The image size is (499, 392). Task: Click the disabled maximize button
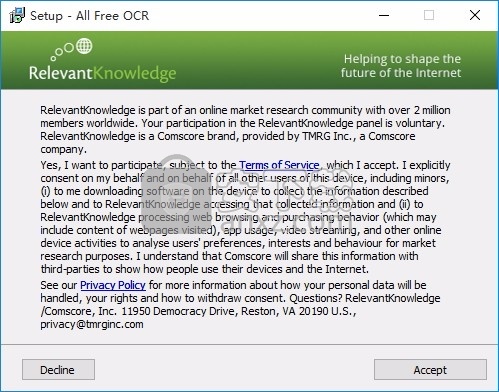pos(429,15)
